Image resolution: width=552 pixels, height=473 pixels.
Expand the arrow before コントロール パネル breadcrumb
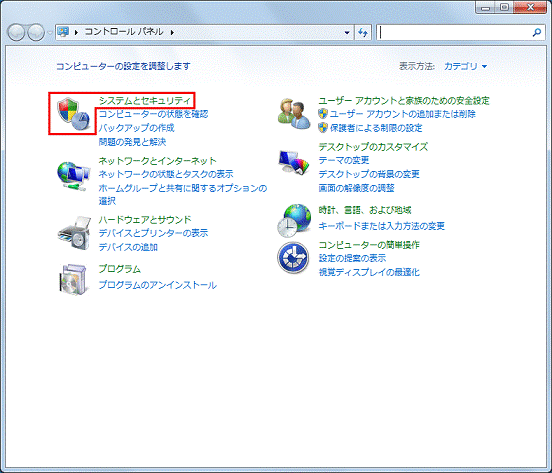point(76,32)
